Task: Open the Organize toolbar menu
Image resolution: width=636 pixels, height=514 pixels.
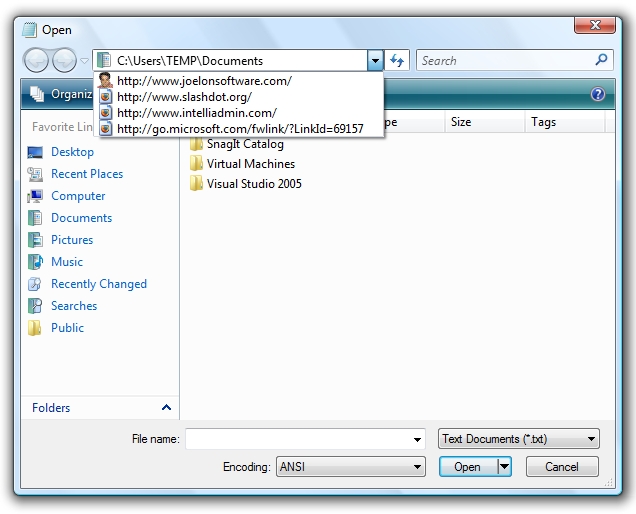Action: point(61,94)
